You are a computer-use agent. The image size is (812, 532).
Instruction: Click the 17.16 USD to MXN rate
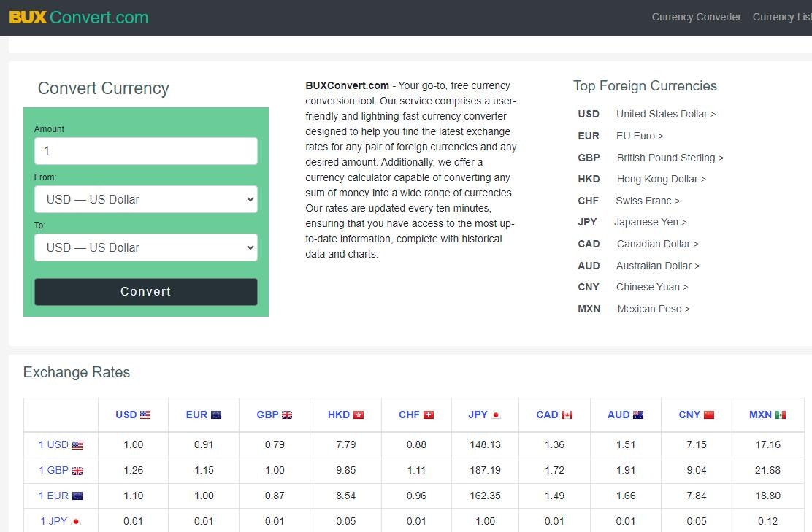pyautogui.click(x=767, y=444)
